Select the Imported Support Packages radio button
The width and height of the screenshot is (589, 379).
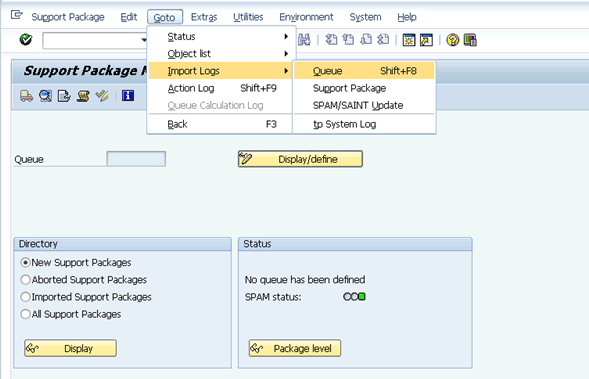25,297
